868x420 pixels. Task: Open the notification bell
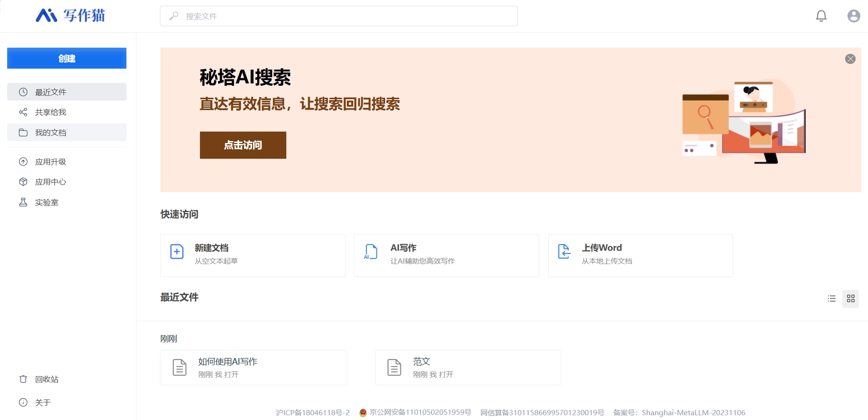click(821, 16)
